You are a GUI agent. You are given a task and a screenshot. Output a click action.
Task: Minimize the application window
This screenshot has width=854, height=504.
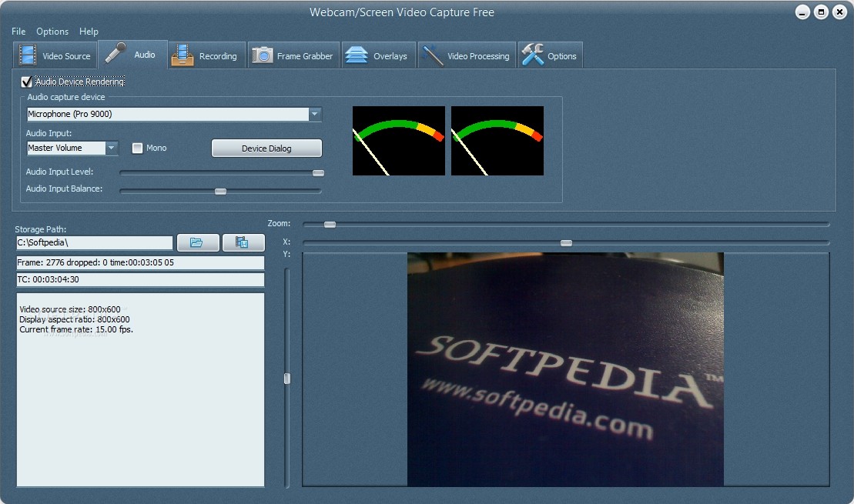802,12
